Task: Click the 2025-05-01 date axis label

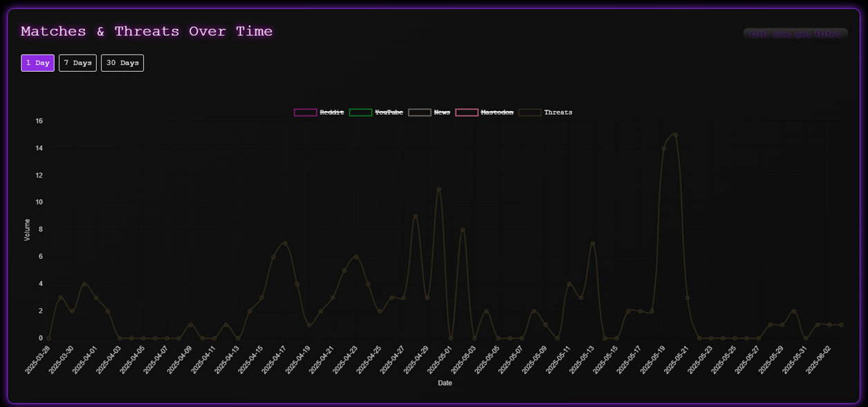Action: point(440,359)
